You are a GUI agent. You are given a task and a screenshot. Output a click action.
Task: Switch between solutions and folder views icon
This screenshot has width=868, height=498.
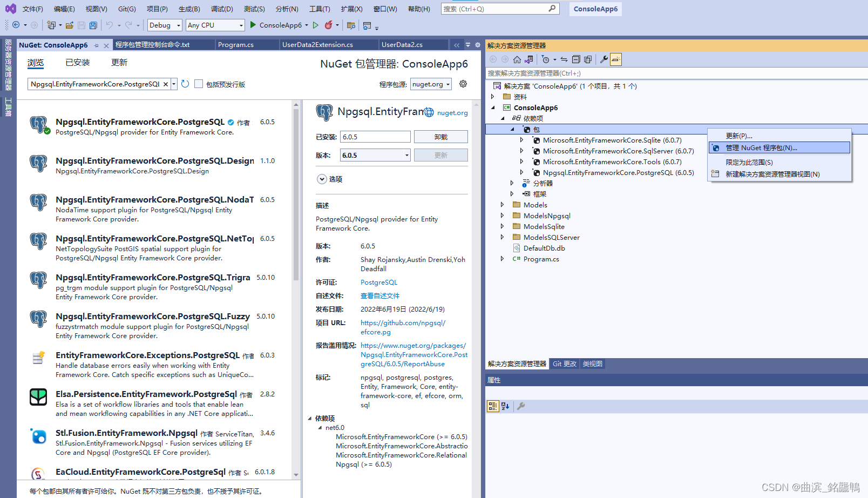pos(528,59)
